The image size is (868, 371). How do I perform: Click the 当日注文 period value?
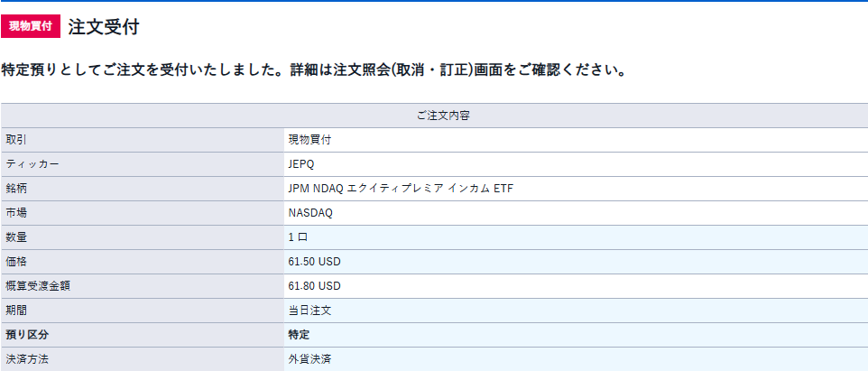pyautogui.click(x=309, y=311)
